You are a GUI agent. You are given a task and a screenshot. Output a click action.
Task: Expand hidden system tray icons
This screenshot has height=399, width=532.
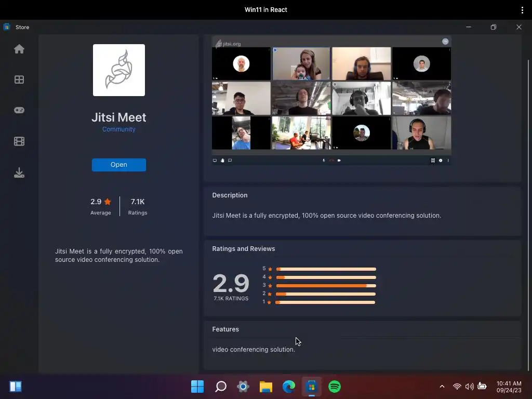pyautogui.click(x=442, y=387)
